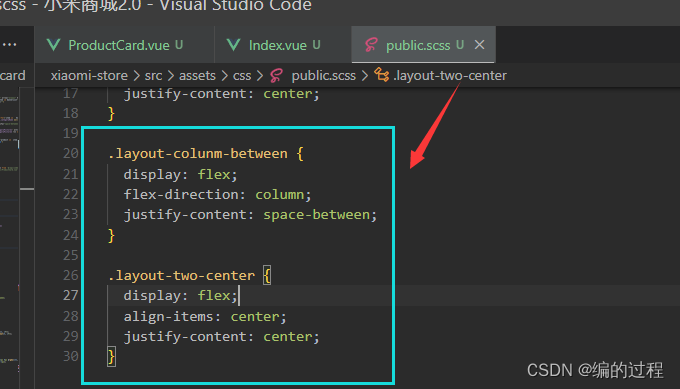This screenshot has width=680, height=389.
Task: Click the Vue icon on ProductCard.vue tab
Action: pyautogui.click(x=53, y=45)
